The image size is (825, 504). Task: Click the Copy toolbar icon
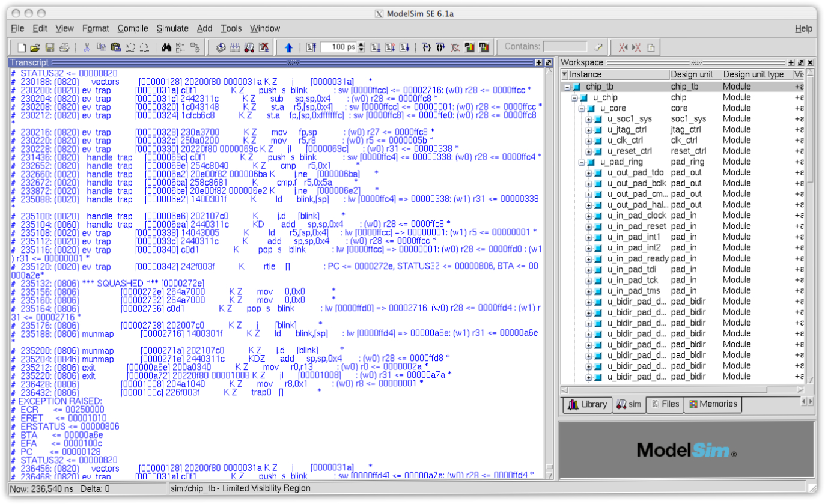tap(102, 47)
